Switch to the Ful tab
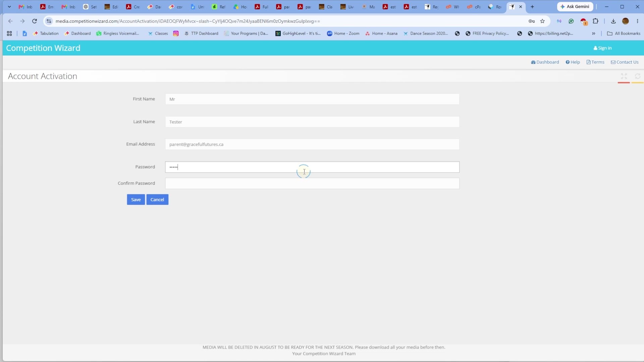644x362 pixels. (x=262, y=7)
